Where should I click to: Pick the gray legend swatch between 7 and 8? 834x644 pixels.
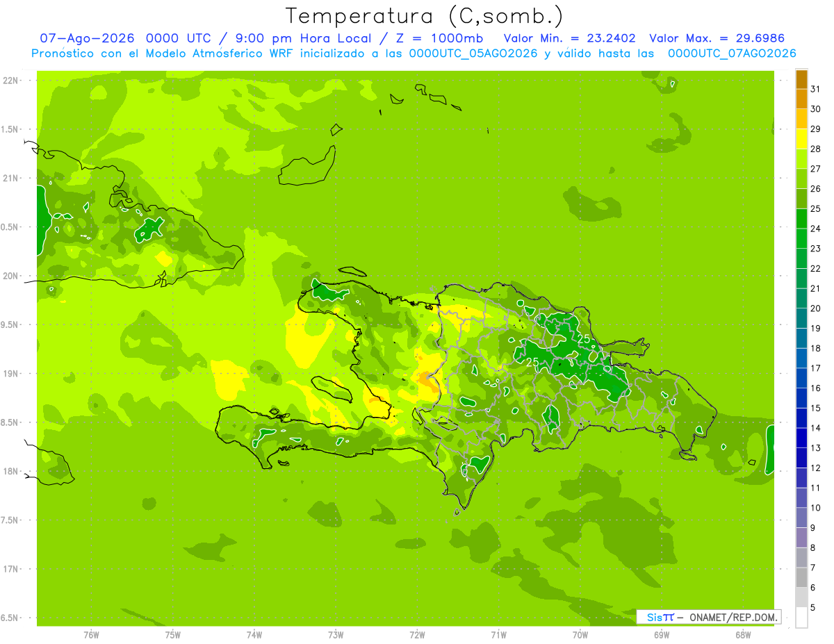coord(801,558)
